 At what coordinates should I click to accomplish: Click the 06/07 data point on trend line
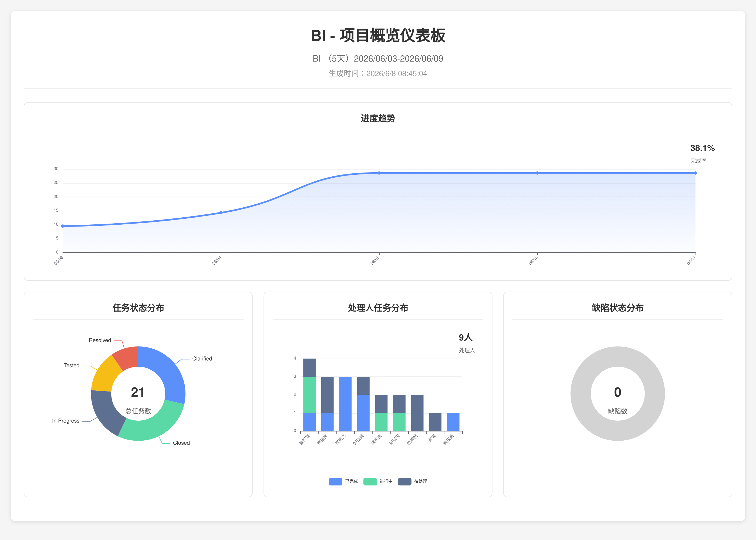coord(695,173)
